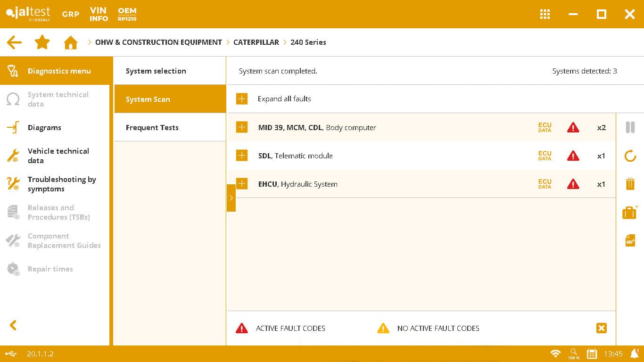Generate the PDF report
Image resolution: width=644 pixels, height=362 pixels.
pyautogui.click(x=630, y=240)
